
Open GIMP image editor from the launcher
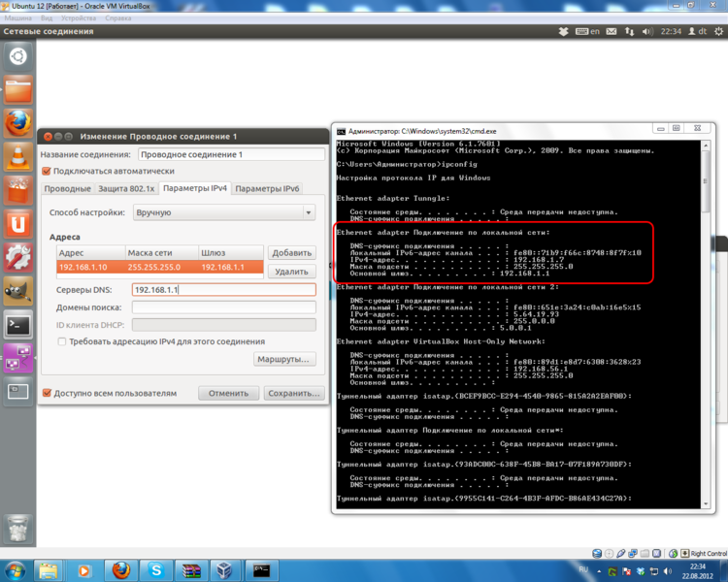(17, 291)
